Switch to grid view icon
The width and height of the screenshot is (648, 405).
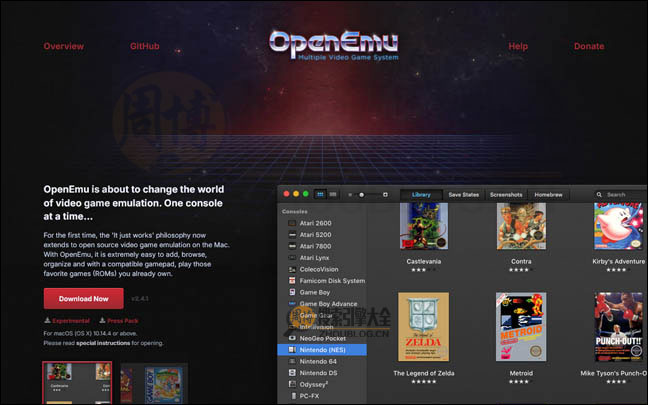[x=320, y=194]
